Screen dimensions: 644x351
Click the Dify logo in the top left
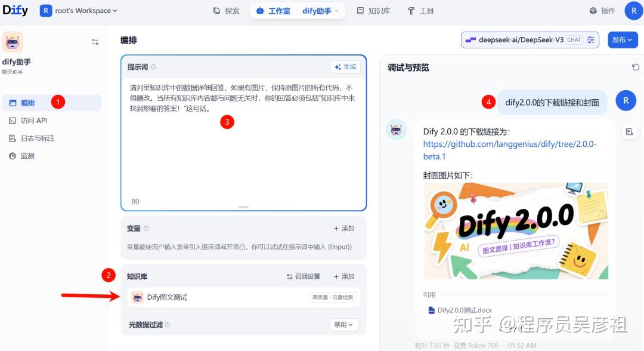coord(15,10)
